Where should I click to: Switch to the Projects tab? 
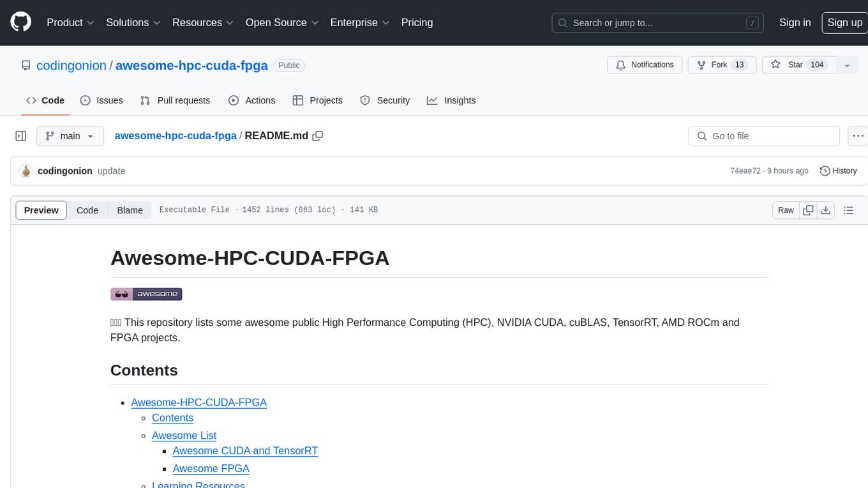click(x=318, y=100)
